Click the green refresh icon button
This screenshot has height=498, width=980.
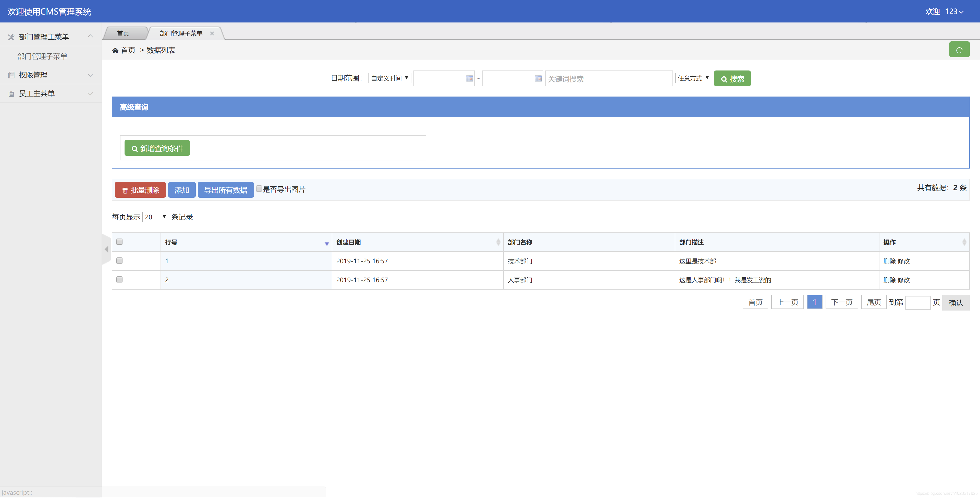coord(959,50)
